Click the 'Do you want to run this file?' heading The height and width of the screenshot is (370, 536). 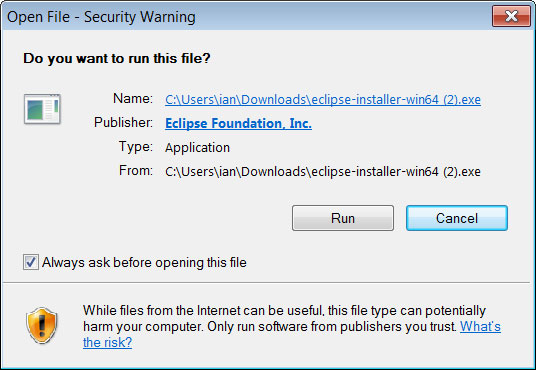point(117,58)
